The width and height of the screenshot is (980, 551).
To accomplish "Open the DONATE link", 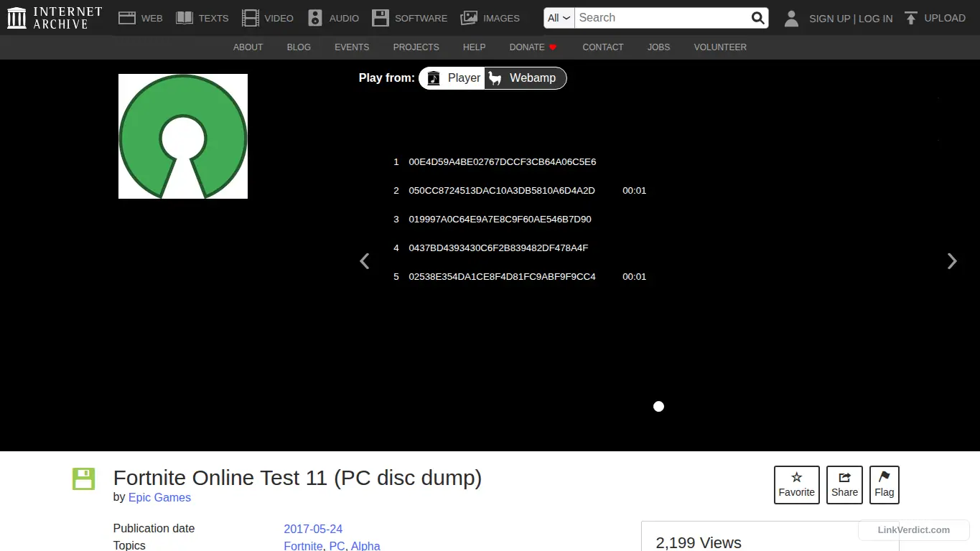I will coord(533,47).
